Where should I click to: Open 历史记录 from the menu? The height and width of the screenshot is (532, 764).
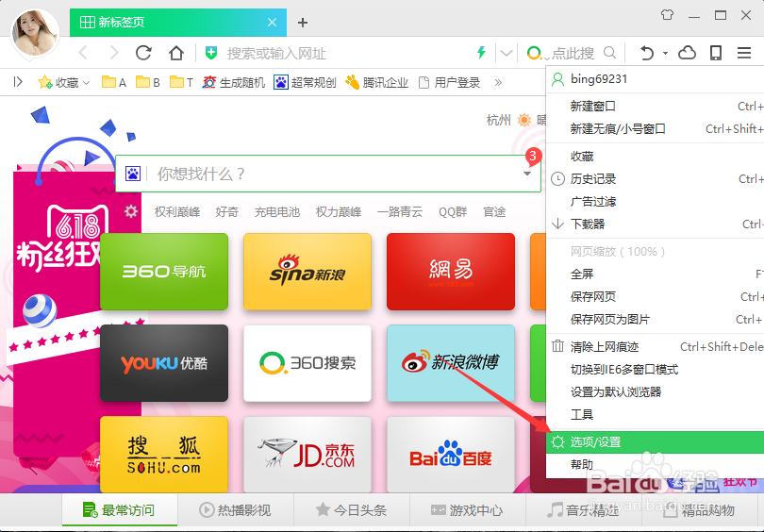coord(655,179)
